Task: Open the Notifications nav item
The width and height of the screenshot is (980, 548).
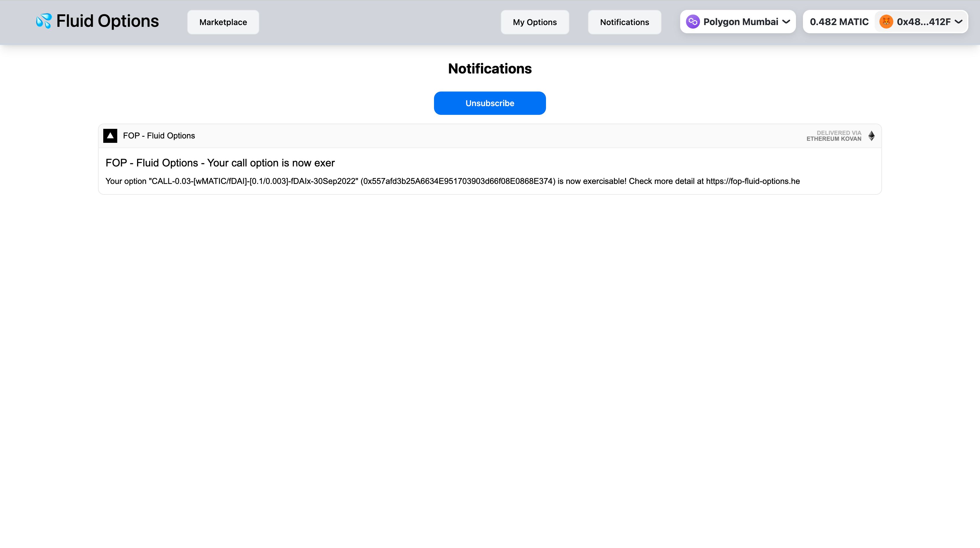Action: (x=625, y=22)
